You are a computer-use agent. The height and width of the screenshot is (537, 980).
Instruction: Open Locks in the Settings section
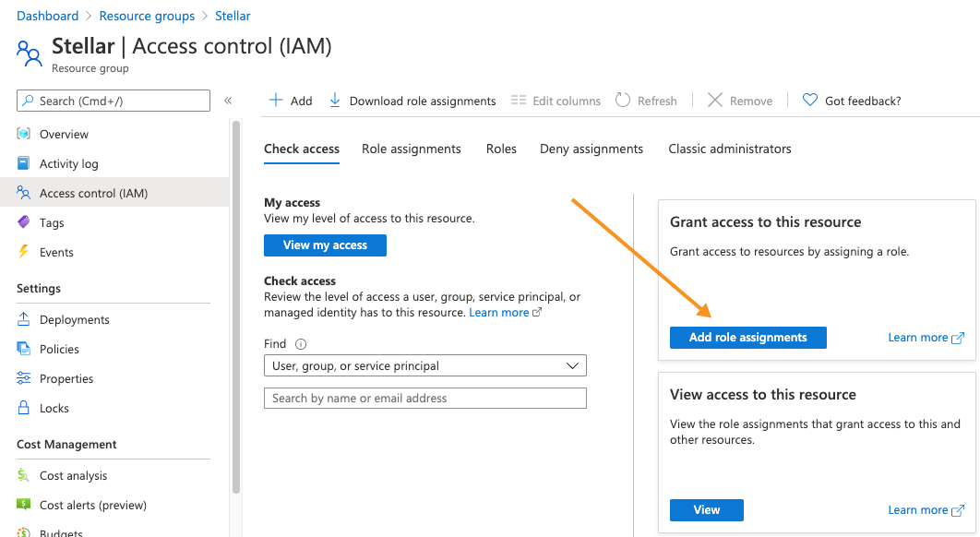(x=54, y=408)
